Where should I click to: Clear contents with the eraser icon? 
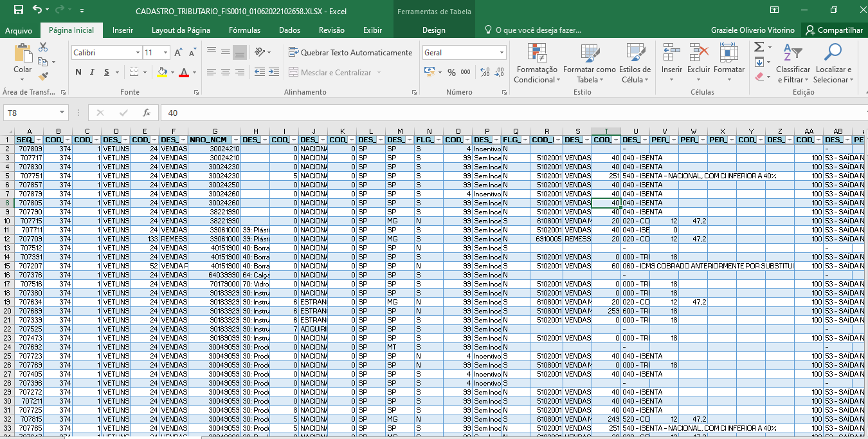tap(759, 77)
